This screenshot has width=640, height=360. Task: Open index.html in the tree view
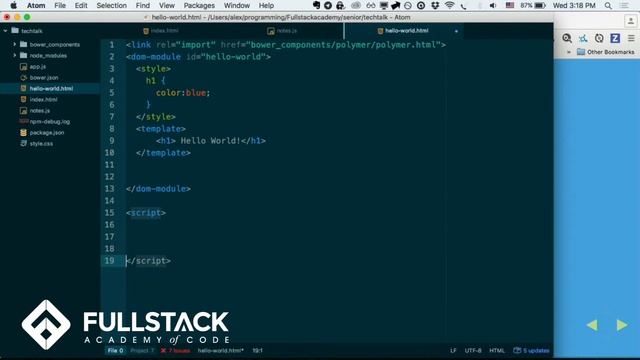(x=43, y=100)
